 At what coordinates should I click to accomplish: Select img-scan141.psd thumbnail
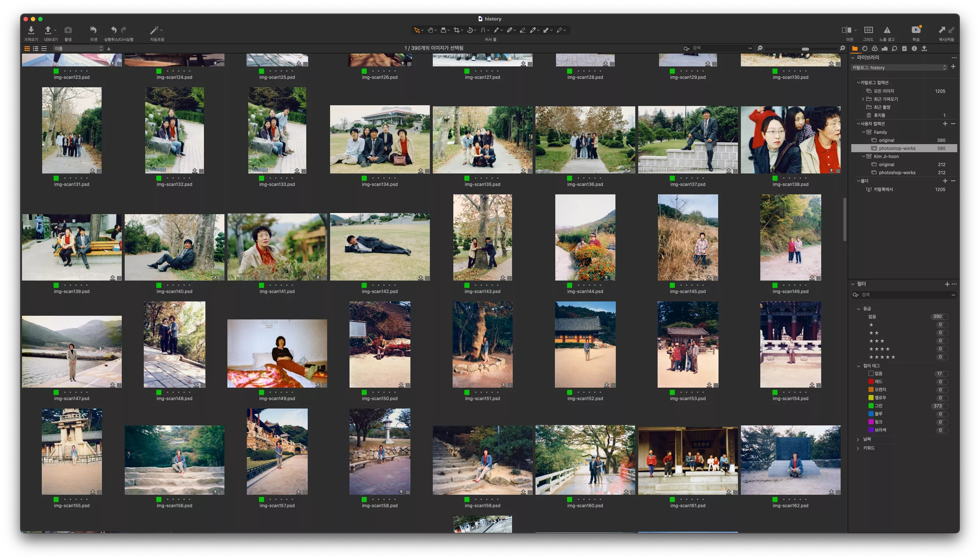click(277, 247)
